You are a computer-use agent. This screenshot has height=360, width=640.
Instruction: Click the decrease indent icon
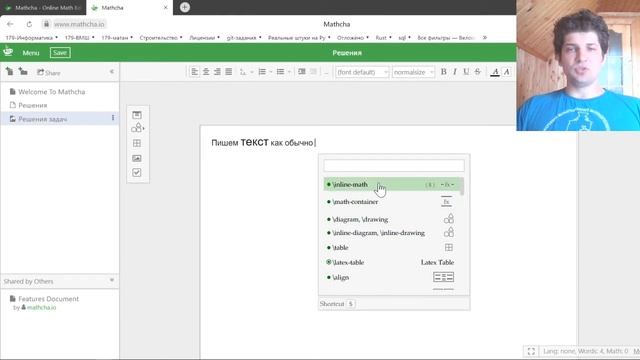313,72
